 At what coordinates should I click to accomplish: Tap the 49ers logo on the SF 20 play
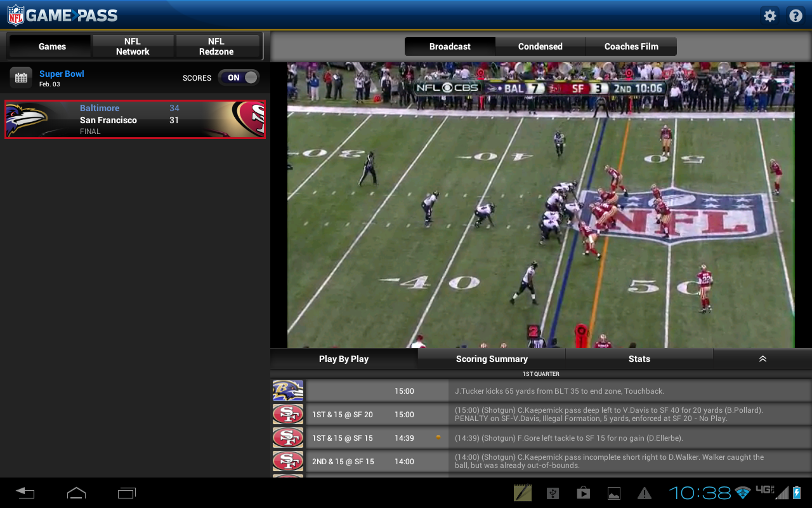[288, 415]
